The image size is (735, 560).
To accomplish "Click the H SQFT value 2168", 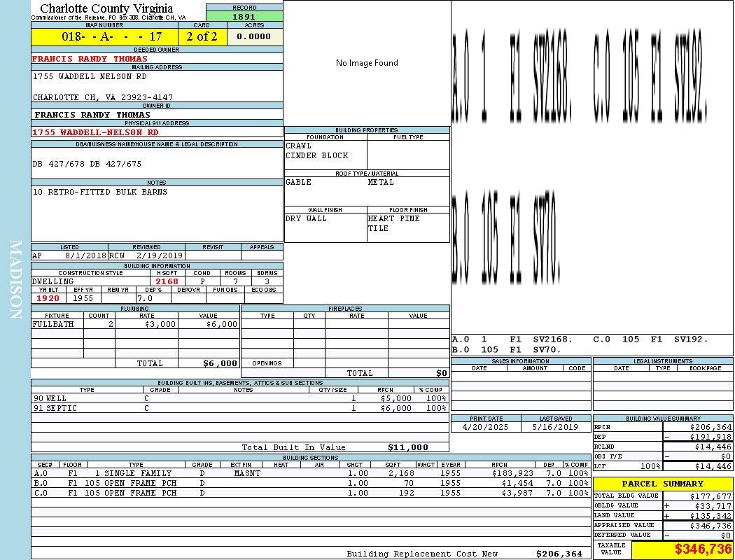I will coord(167,281).
